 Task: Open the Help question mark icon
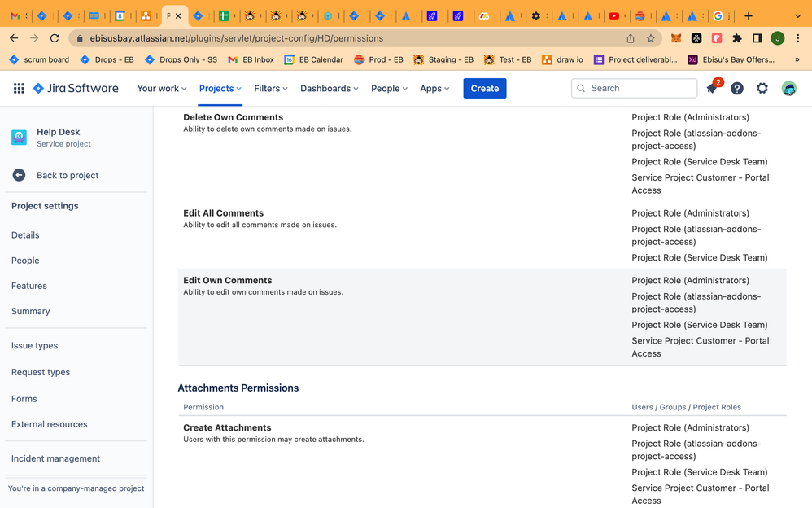[737, 88]
